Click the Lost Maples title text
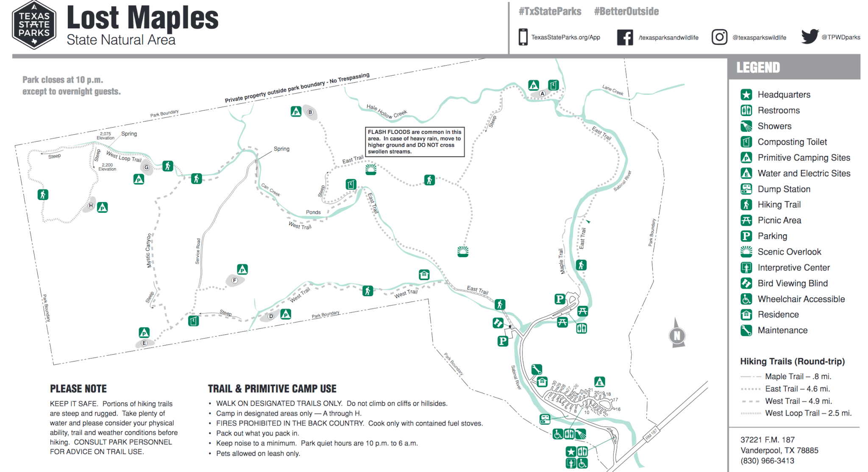This screenshot has width=868, height=472. 142,18
